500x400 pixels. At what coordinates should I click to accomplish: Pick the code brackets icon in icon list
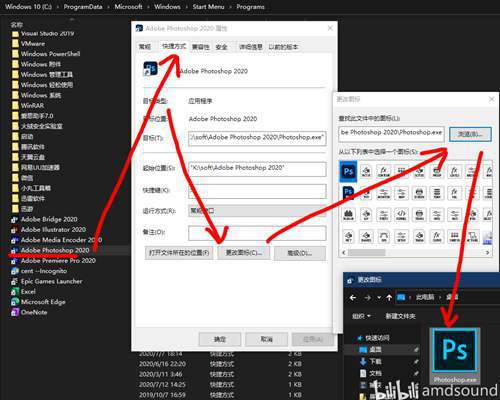tap(401, 214)
